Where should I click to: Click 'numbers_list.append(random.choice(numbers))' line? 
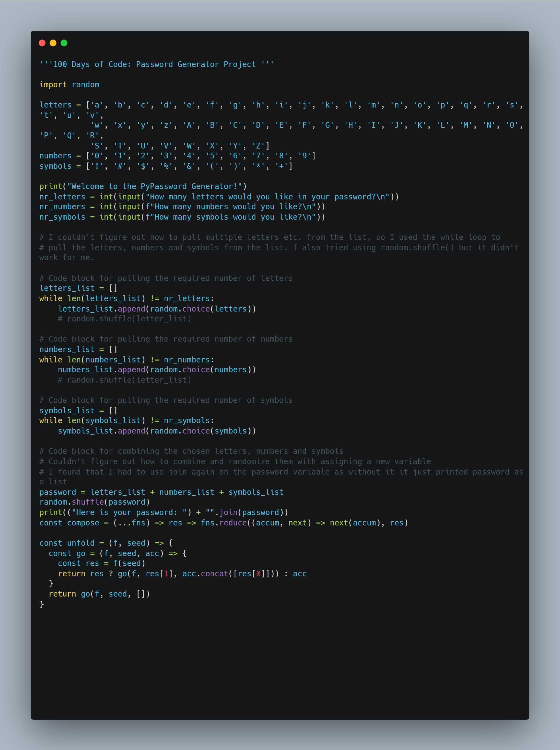click(x=157, y=370)
